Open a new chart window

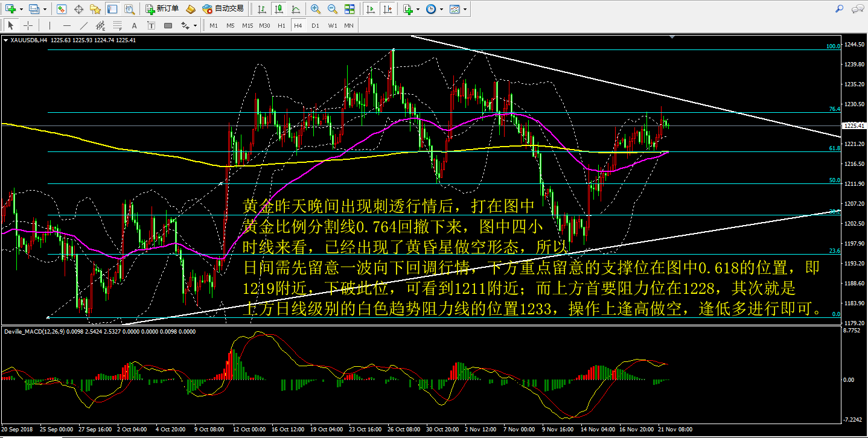coord(10,9)
